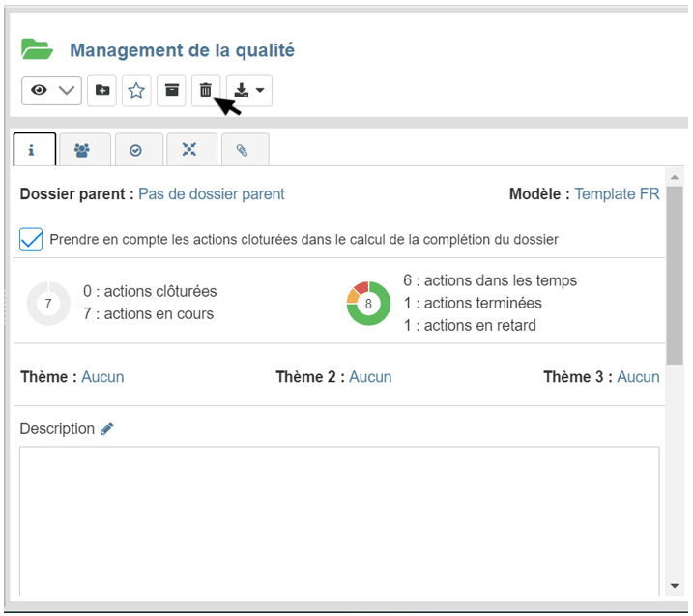Uncheck the closed actions completion checkbox
The image size is (693, 616).
coord(31,239)
